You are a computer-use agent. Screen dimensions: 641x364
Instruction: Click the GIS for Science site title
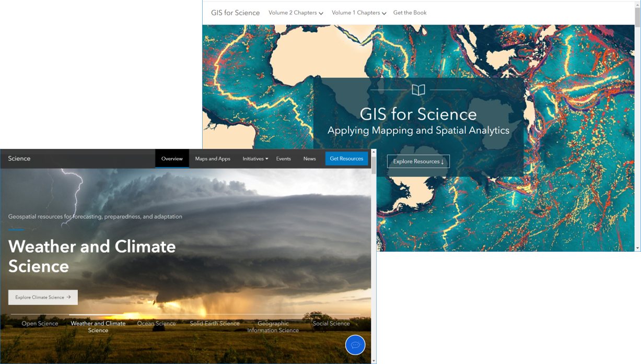tap(235, 13)
